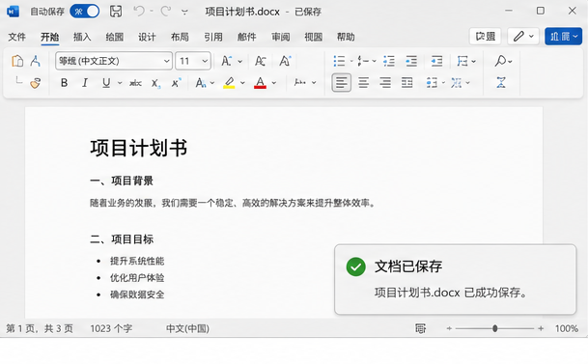The width and height of the screenshot is (588, 364).
Task: Toggle italic formatting
Action: tap(85, 83)
